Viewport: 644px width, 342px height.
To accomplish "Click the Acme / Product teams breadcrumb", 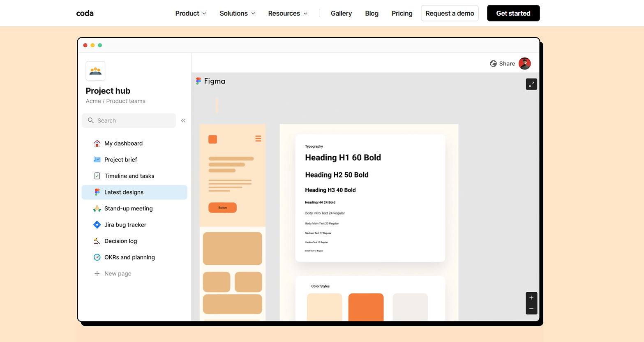I will (115, 101).
